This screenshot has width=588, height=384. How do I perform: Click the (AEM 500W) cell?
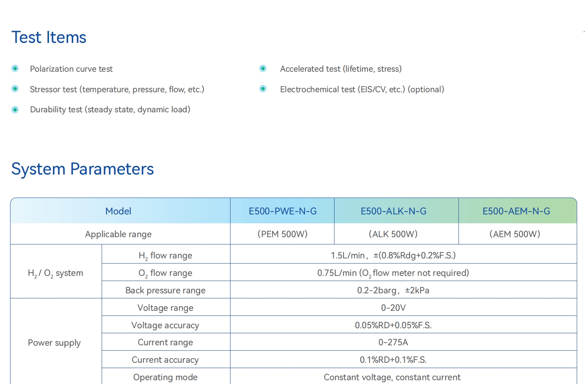(x=514, y=234)
